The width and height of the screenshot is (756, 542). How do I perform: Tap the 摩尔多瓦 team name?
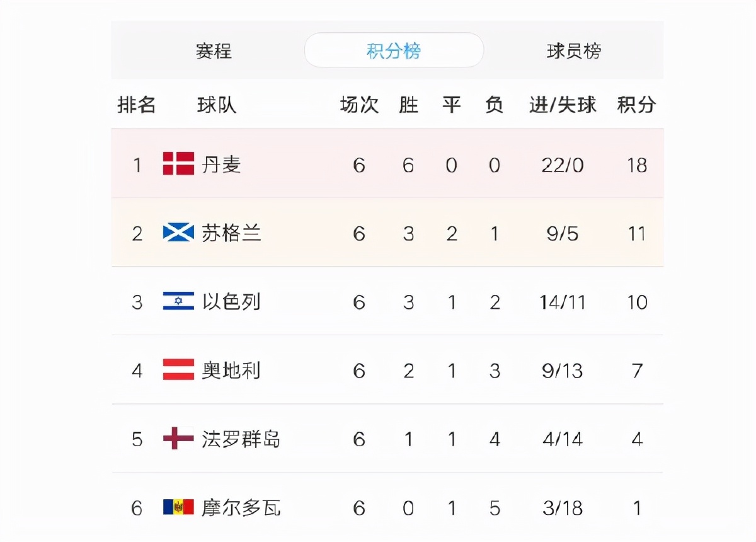click(x=241, y=507)
